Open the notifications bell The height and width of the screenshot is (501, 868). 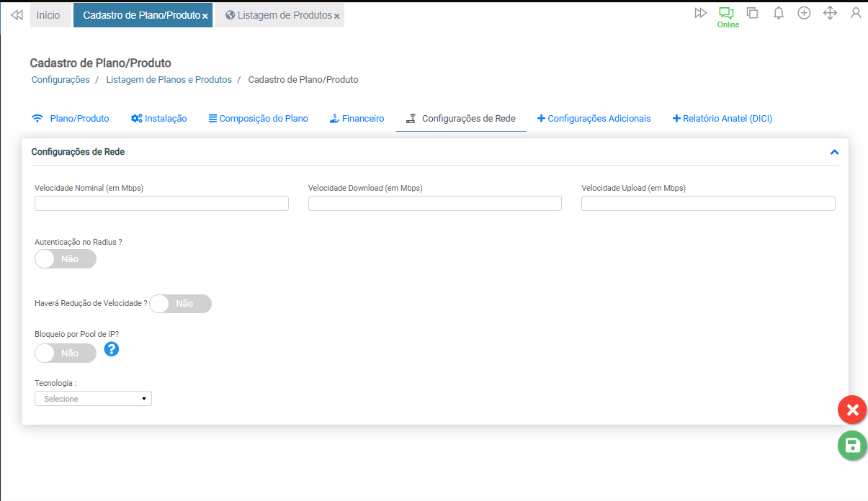(778, 13)
